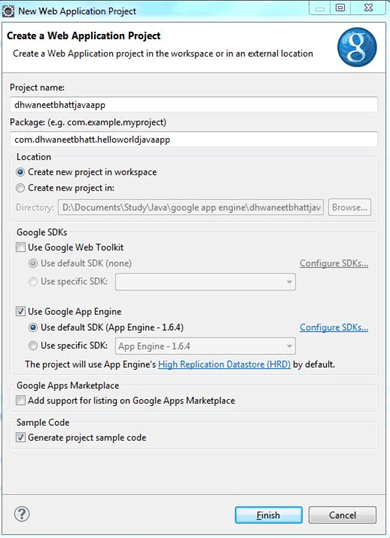The image size is (390, 538).
Task: Uncheck Use Google App Engine
Action: pyautogui.click(x=21, y=311)
